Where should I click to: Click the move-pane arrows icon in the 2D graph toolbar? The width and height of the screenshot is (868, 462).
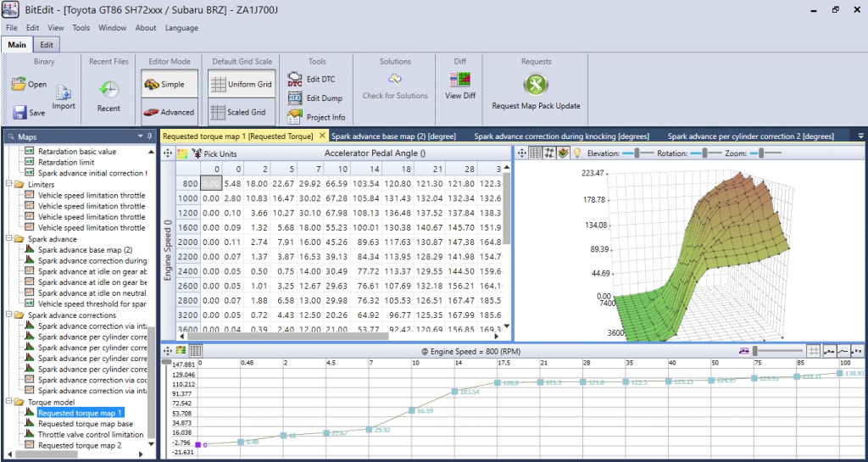coord(169,350)
